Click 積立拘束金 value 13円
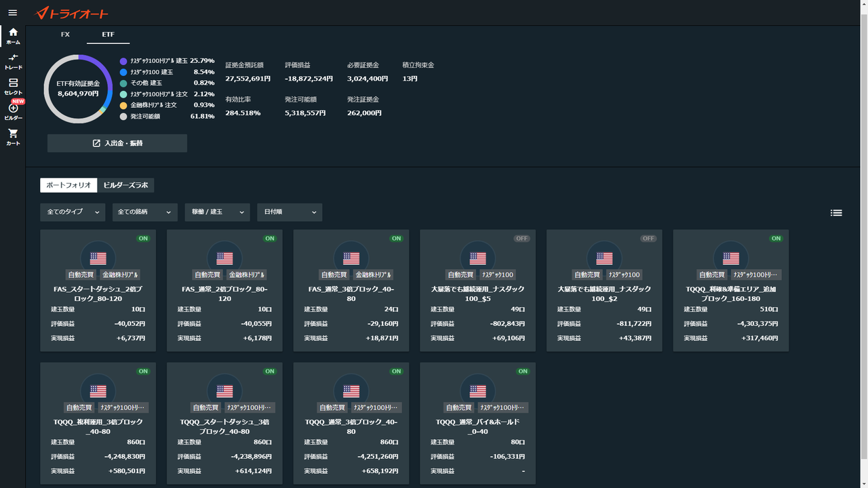The width and height of the screenshot is (868, 488). click(x=410, y=79)
